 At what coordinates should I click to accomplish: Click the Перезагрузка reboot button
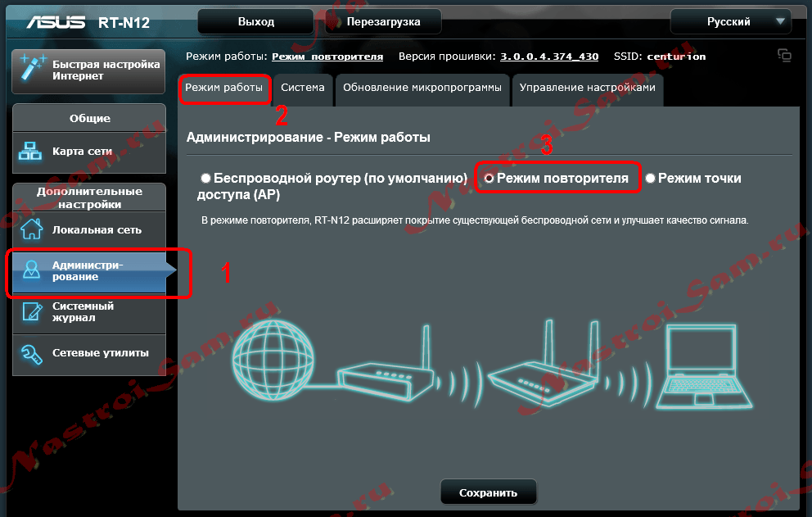click(x=383, y=22)
